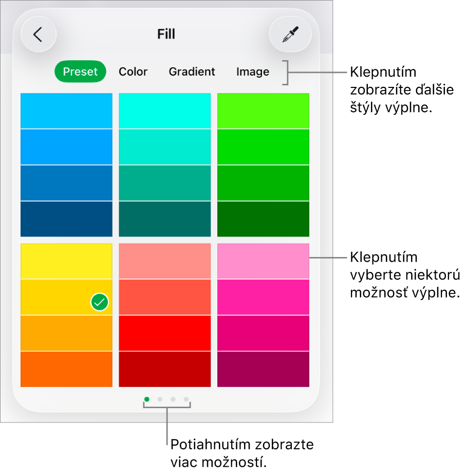Choose the light pink swatch
This screenshot has height=476, width=466.
(x=264, y=261)
